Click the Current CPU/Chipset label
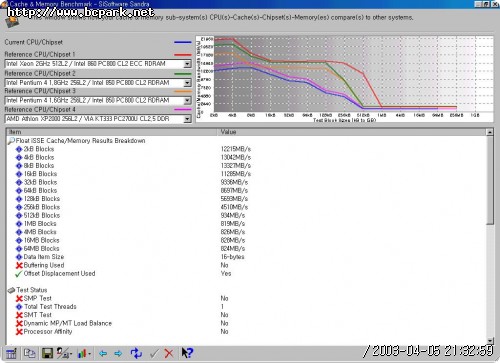The image size is (500, 363). (34, 42)
